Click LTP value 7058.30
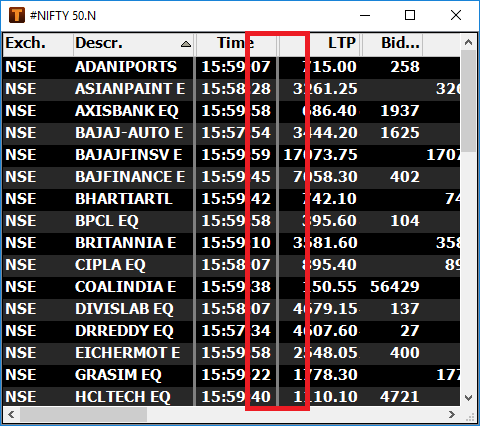Image resolution: width=480 pixels, height=426 pixels. pos(325,177)
